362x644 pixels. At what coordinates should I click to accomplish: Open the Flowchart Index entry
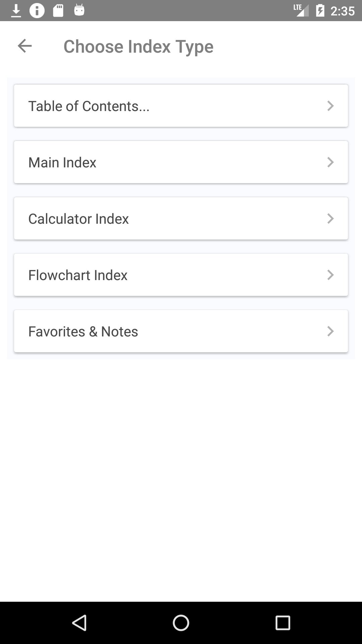[x=78, y=275]
